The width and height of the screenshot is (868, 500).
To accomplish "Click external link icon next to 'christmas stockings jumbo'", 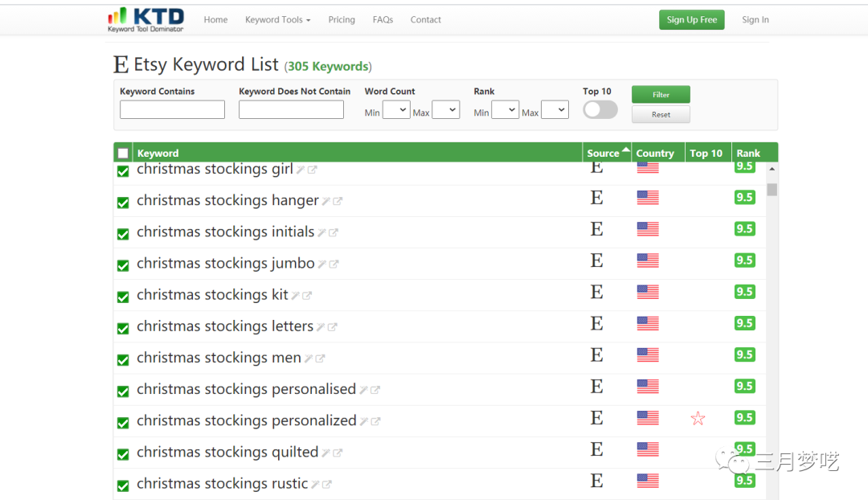I will tap(334, 264).
